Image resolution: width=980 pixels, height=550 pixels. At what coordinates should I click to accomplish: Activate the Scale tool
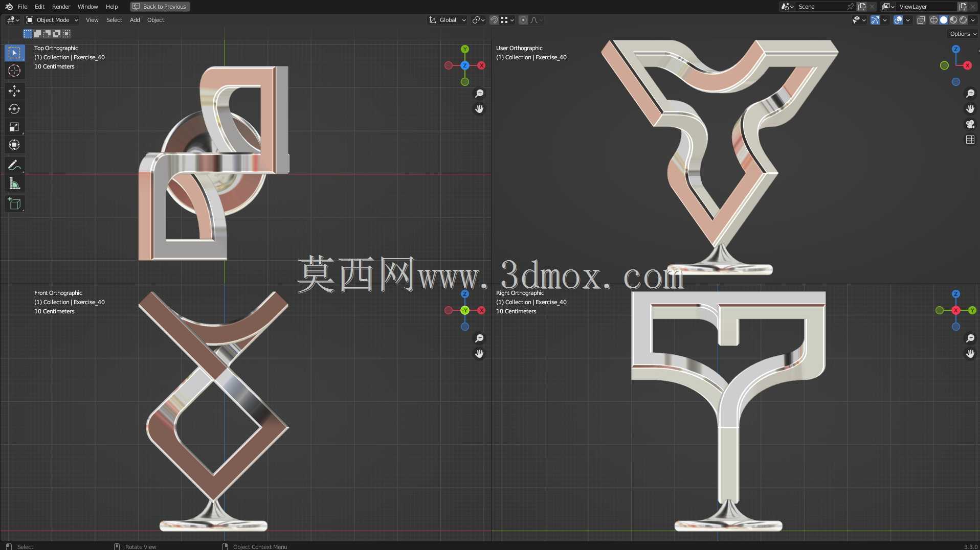(14, 127)
